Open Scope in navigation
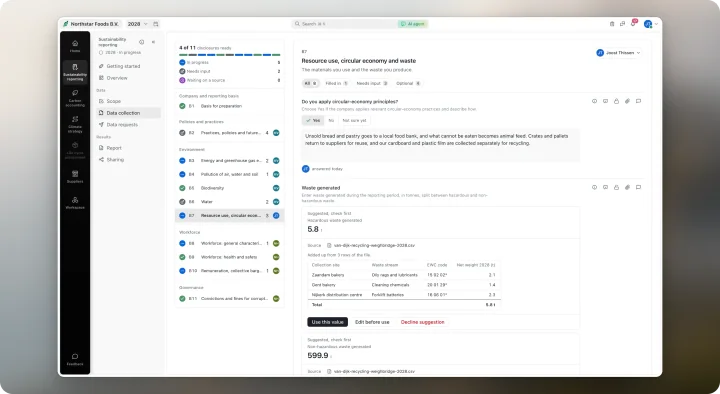 (128, 101)
